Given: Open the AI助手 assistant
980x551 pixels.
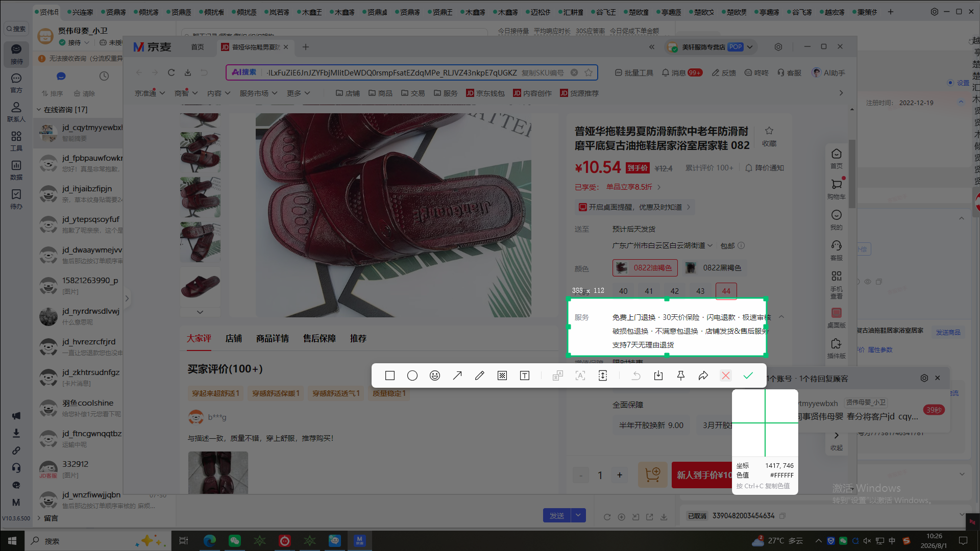Looking at the screenshot, I should pos(829,73).
